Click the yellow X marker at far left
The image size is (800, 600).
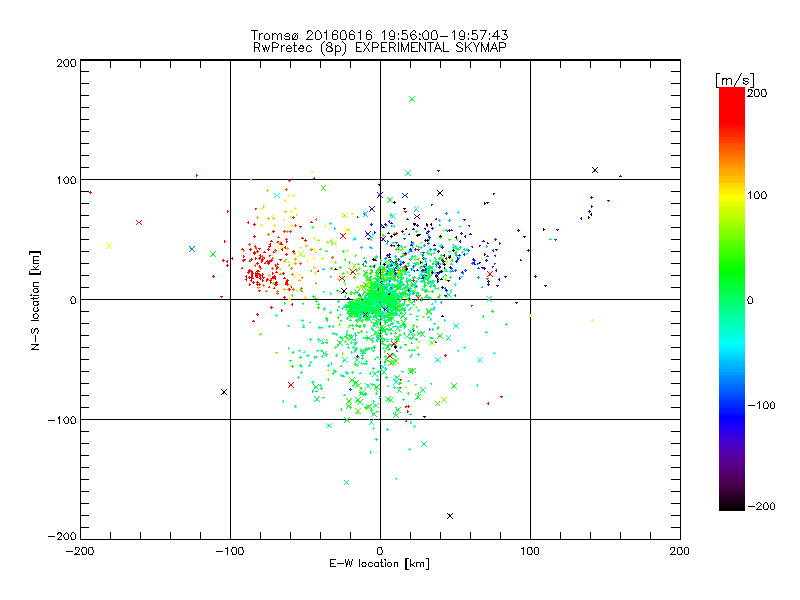109,246
